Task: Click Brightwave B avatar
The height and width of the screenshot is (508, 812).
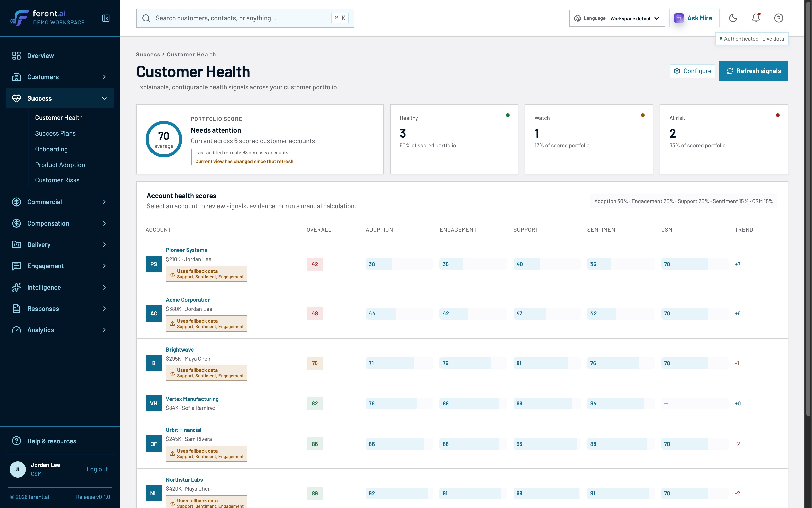Action: tap(154, 363)
